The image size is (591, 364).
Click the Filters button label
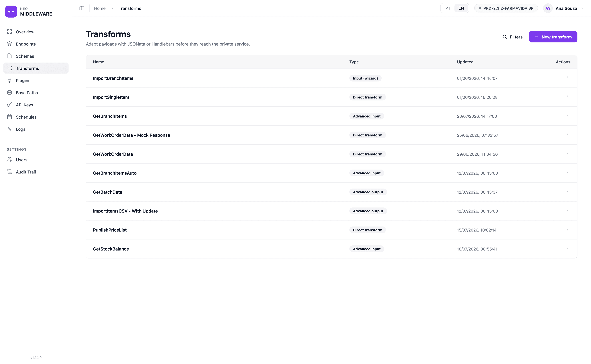(x=516, y=37)
